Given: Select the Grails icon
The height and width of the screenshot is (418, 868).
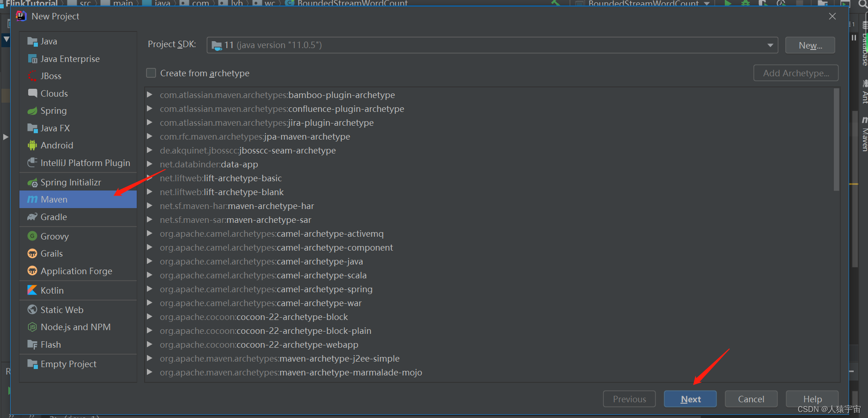Looking at the screenshot, I should click(32, 253).
